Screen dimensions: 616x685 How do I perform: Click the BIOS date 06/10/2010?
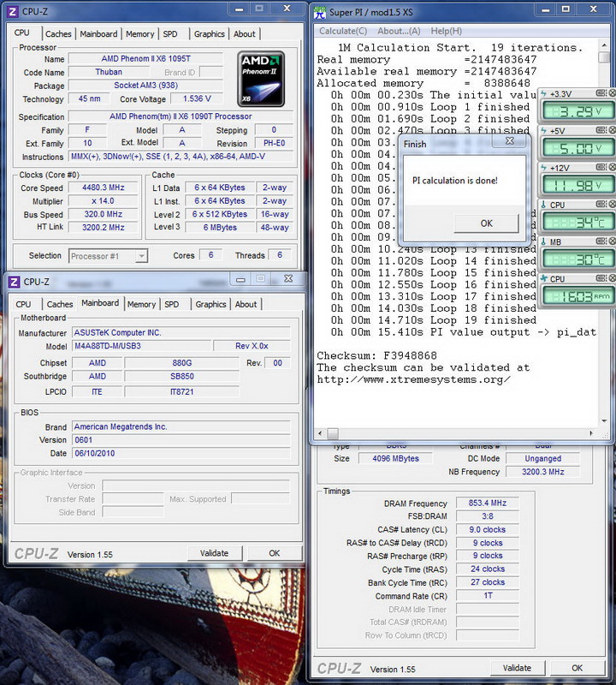click(181, 453)
